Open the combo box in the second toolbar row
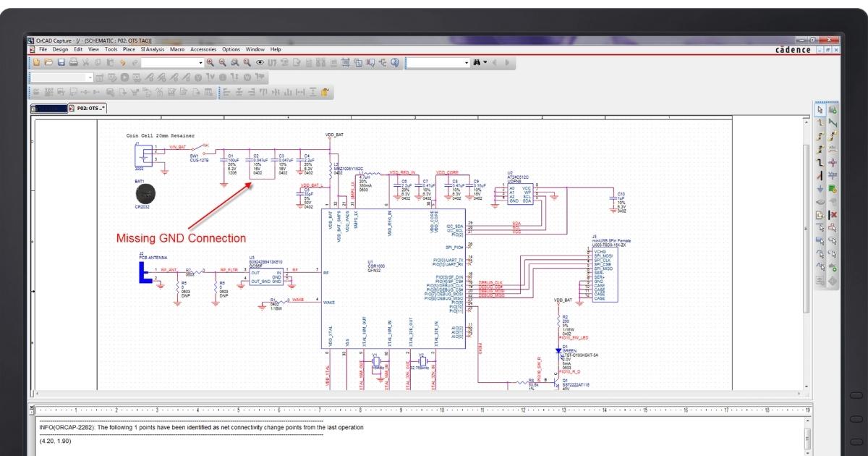 coord(62,77)
